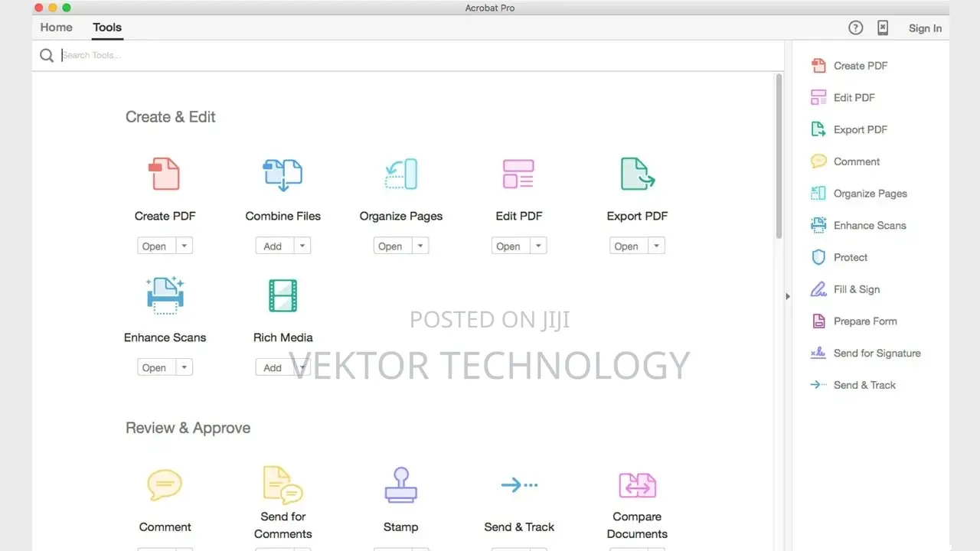The image size is (980, 551).
Task: Open the Export PDF tool icon
Action: 637,174
